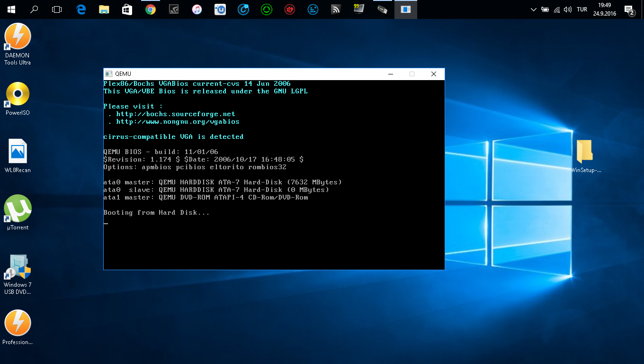Viewport: 644px width, 364px height.
Task: Open the Windows Store taskbar icon
Action: point(127,9)
